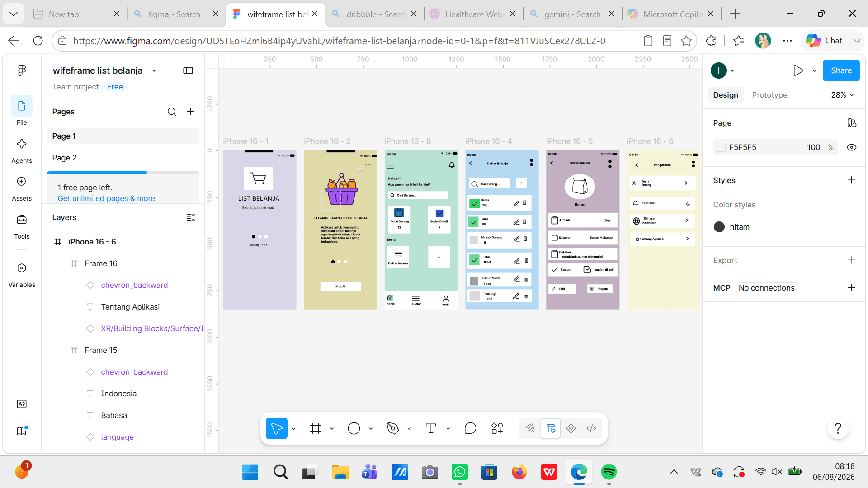The image size is (868, 488).
Task: Select the Pen tool
Action: click(393, 428)
